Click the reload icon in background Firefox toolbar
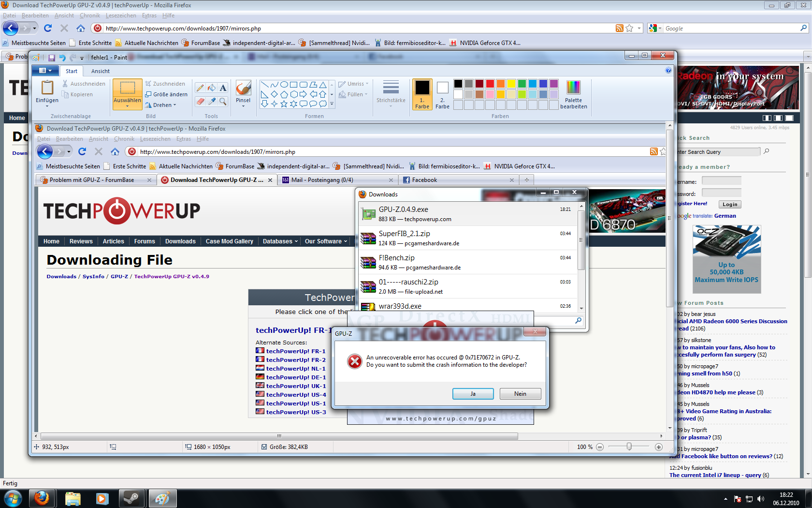Viewport: 812px width, 508px height. [x=47, y=28]
